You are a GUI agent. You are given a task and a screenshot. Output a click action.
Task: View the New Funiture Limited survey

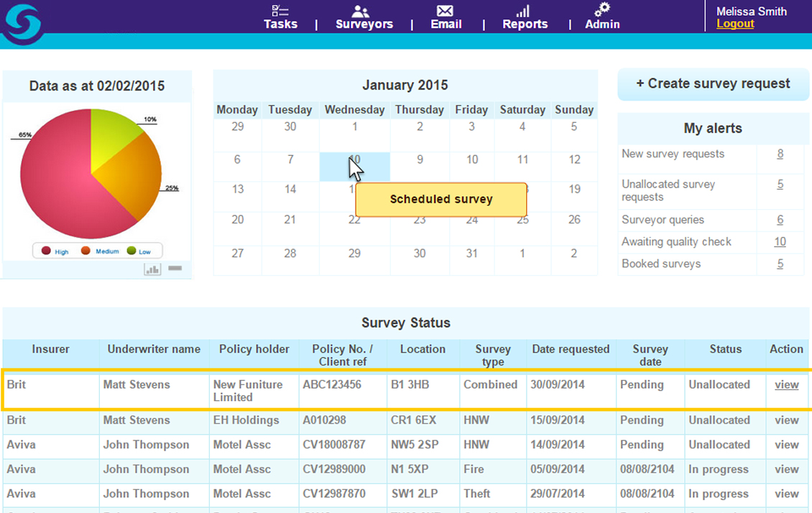pos(786,385)
